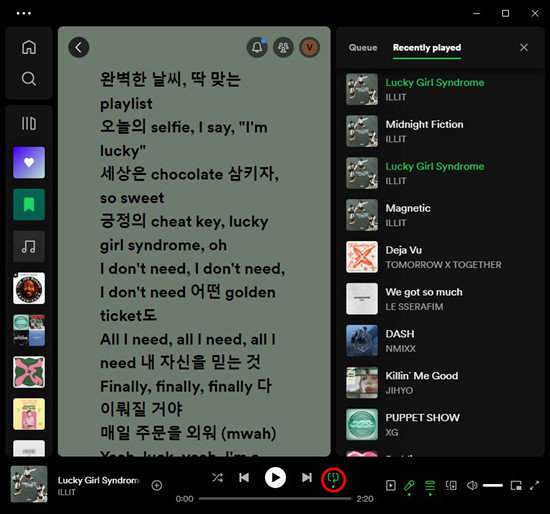Open Your Episodes green bookmark tile
Viewport: 550px width, 514px height.
(x=29, y=205)
